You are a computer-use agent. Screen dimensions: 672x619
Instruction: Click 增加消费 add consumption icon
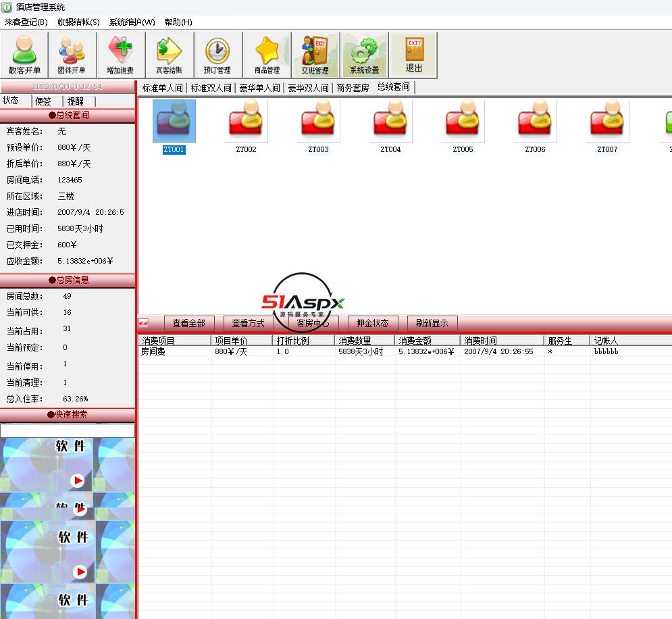coord(121,55)
